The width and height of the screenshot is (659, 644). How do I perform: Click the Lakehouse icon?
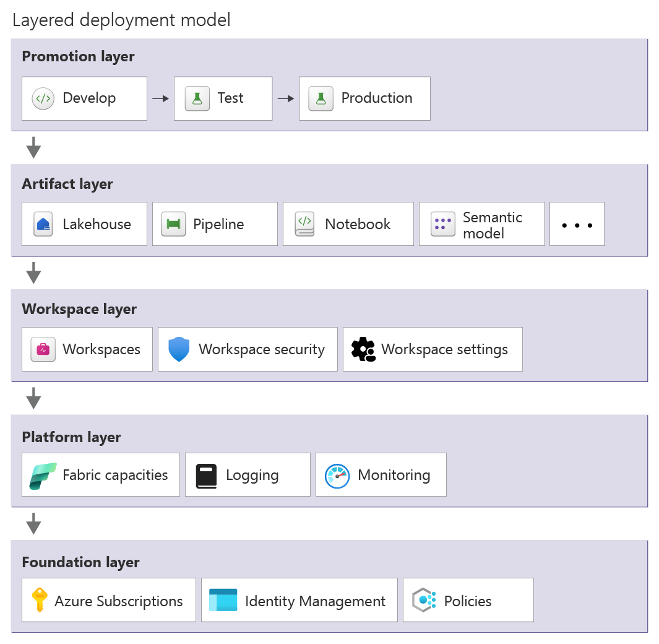tap(43, 224)
